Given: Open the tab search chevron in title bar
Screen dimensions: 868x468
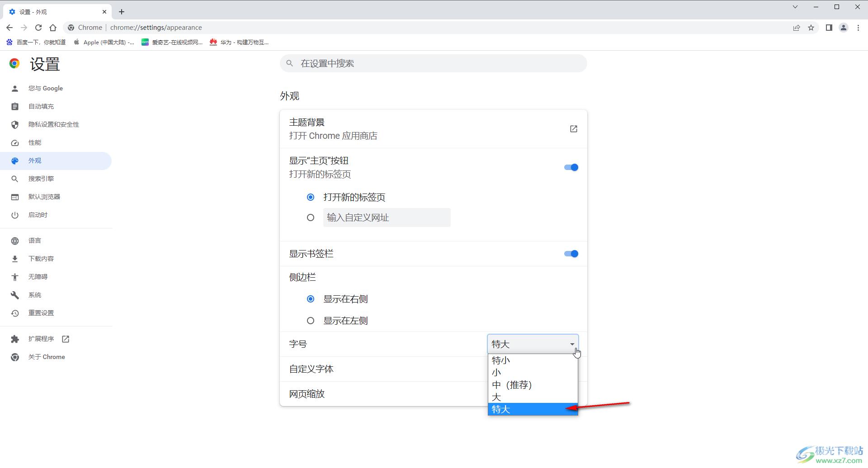Looking at the screenshot, I should (795, 7).
